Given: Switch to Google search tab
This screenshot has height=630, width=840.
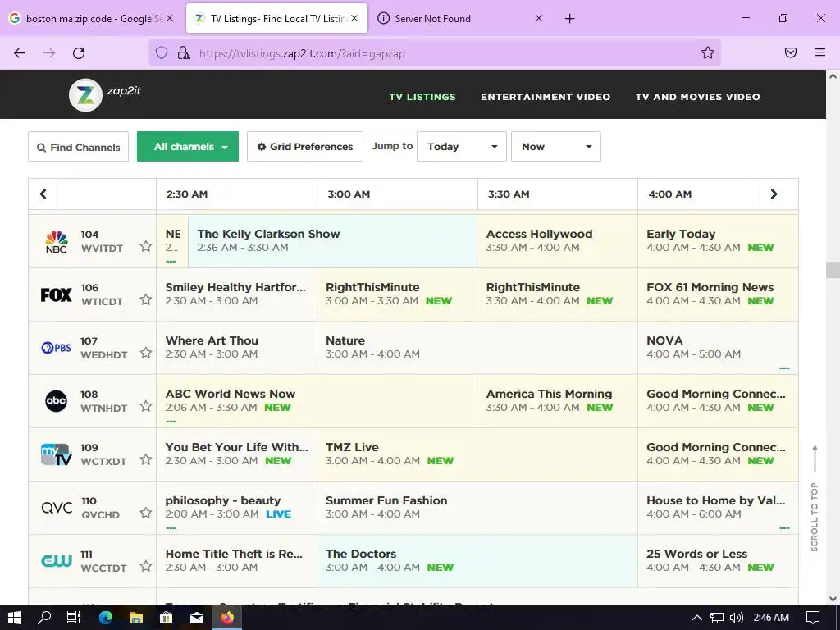Looking at the screenshot, I should (x=93, y=18).
